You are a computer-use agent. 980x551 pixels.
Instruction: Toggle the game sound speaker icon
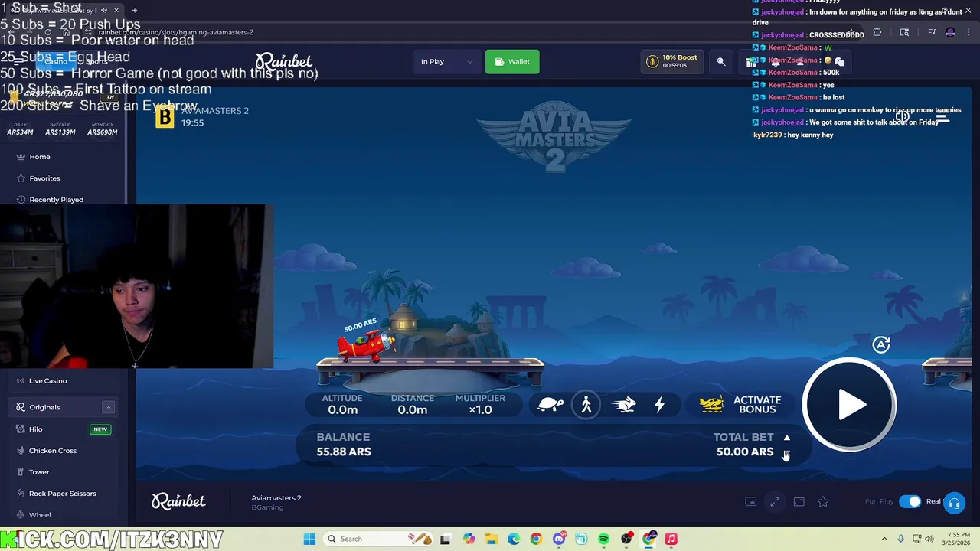point(903,118)
